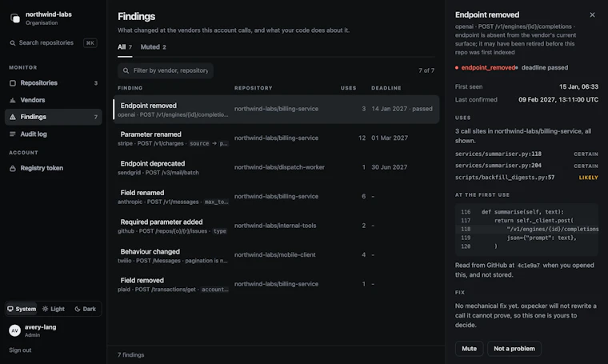Image resolution: width=608 pixels, height=364 pixels.
Task: Click the Audit log list icon
Action: pos(13,134)
